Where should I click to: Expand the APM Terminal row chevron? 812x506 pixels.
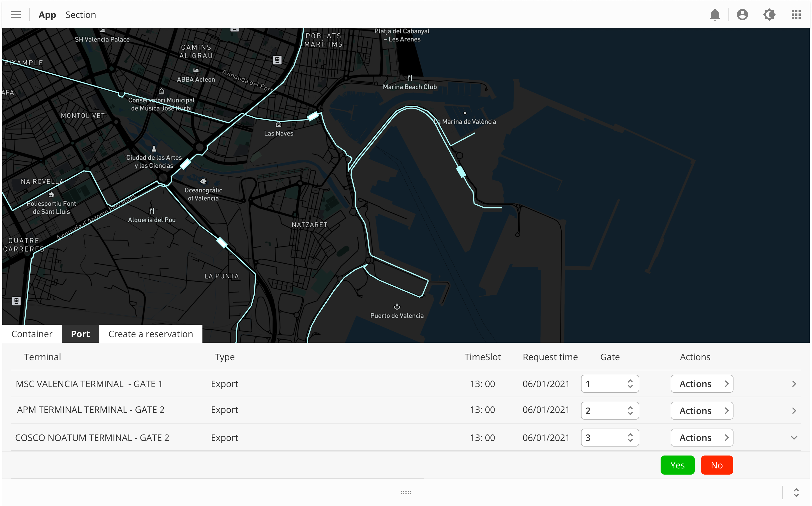[793, 411]
